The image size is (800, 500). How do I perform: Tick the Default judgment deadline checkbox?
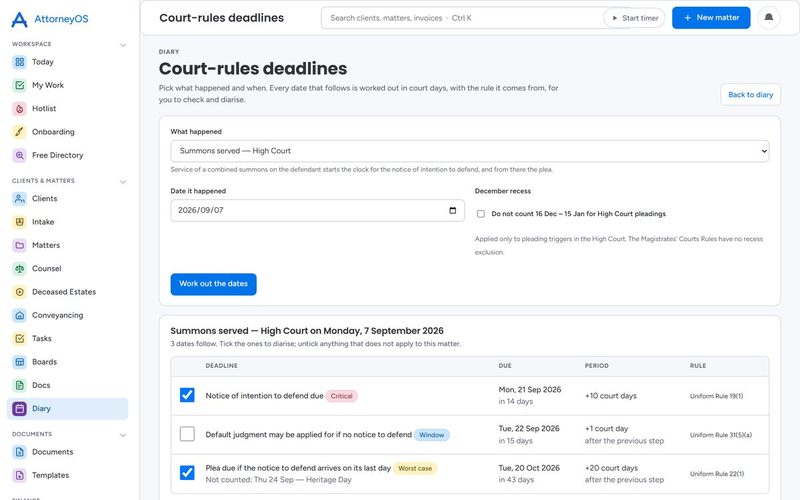click(187, 434)
